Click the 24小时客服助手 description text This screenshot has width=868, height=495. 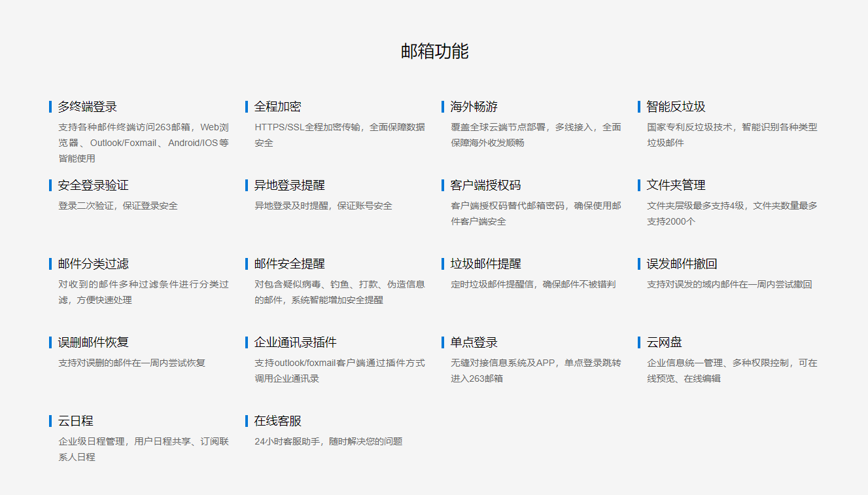click(x=328, y=441)
